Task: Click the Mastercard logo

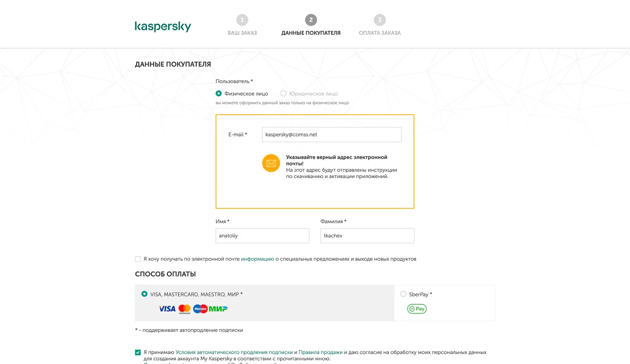Action: [x=184, y=309]
